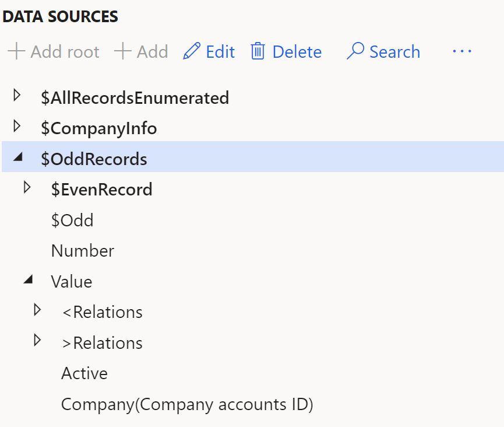Click the magnifying glass Search icon

pyautogui.click(x=355, y=52)
